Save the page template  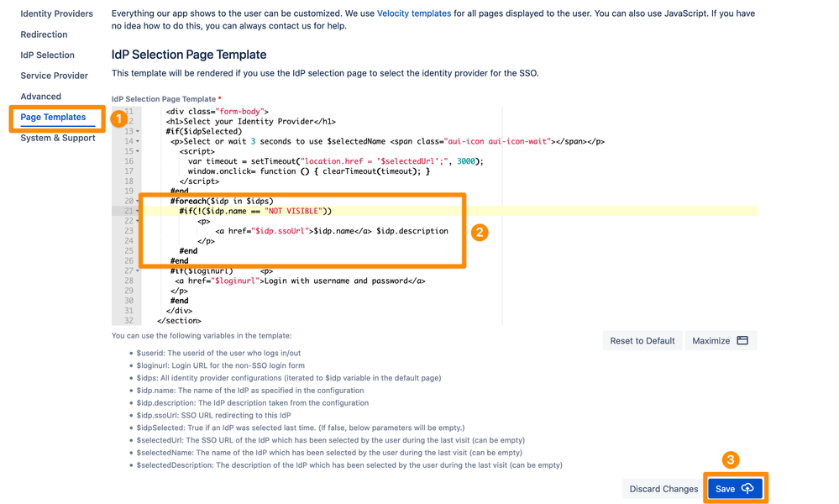coord(735,489)
